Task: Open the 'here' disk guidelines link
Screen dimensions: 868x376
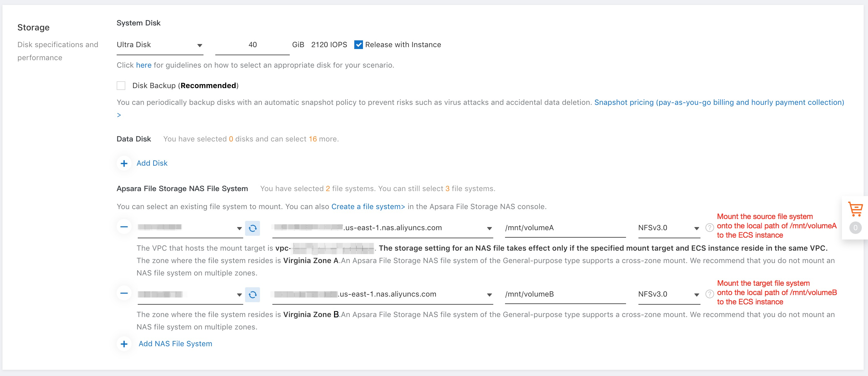Action: [x=144, y=65]
